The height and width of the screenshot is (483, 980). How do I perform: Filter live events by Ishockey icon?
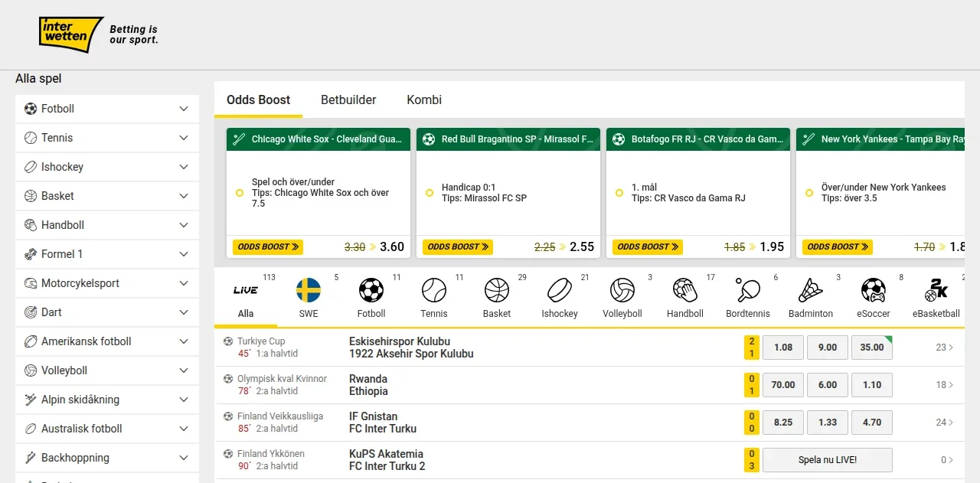click(x=560, y=290)
